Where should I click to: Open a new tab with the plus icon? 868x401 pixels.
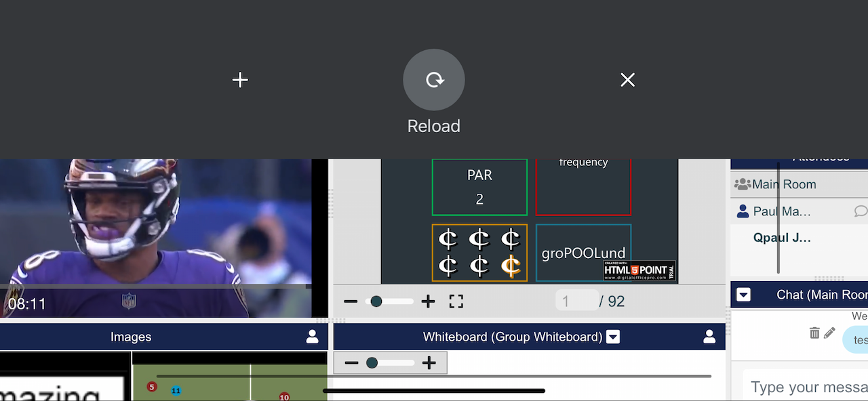coord(240,80)
